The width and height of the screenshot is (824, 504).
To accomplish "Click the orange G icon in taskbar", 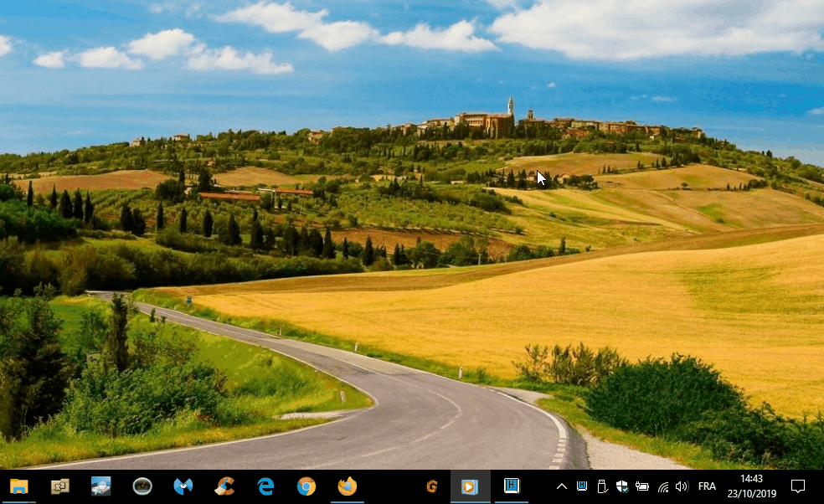I will tap(432, 486).
